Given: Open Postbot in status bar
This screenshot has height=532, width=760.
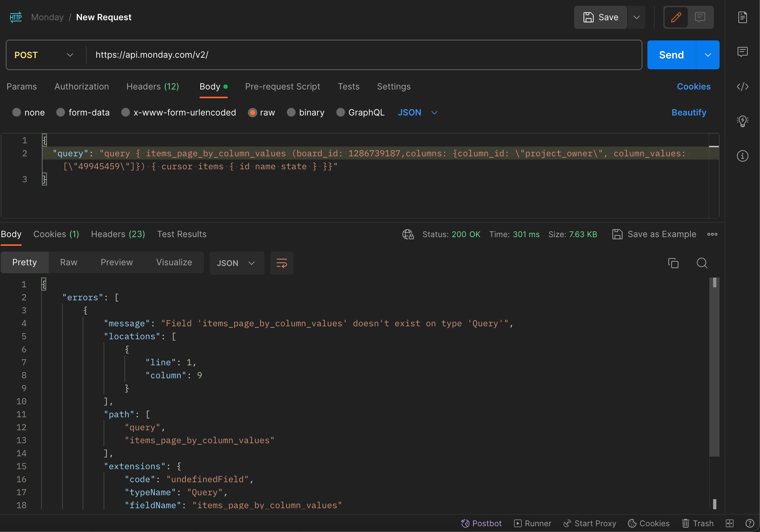Looking at the screenshot, I should tap(481, 523).
